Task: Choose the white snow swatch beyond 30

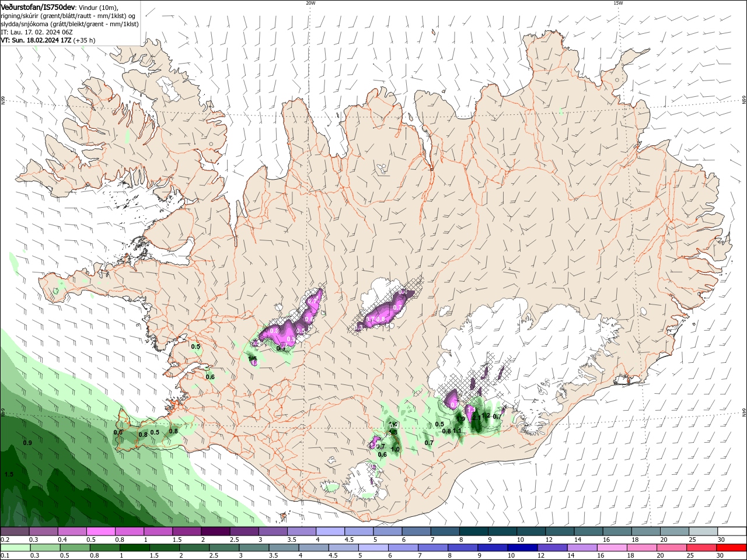Action: point(732,531)
